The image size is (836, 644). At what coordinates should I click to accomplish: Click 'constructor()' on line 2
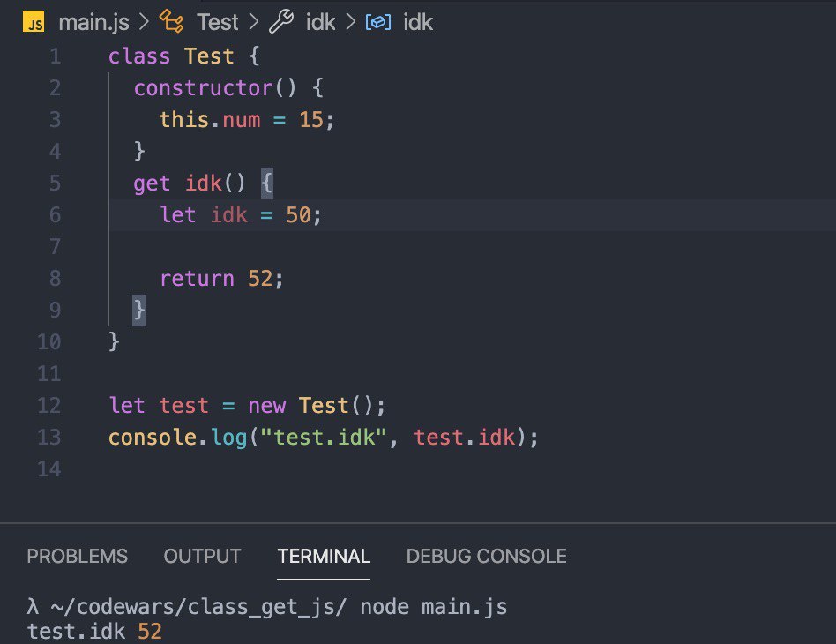click(215, 87)
